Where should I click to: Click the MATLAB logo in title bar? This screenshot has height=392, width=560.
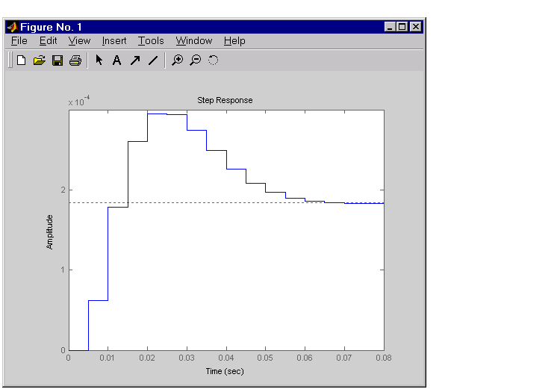coord(13,27)
